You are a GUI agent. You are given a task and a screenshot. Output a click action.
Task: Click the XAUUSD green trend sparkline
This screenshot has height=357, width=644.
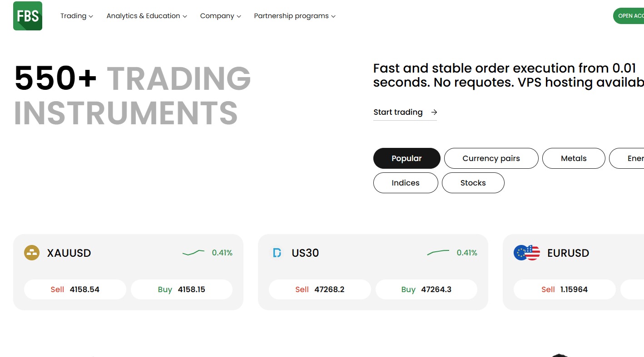193,253
